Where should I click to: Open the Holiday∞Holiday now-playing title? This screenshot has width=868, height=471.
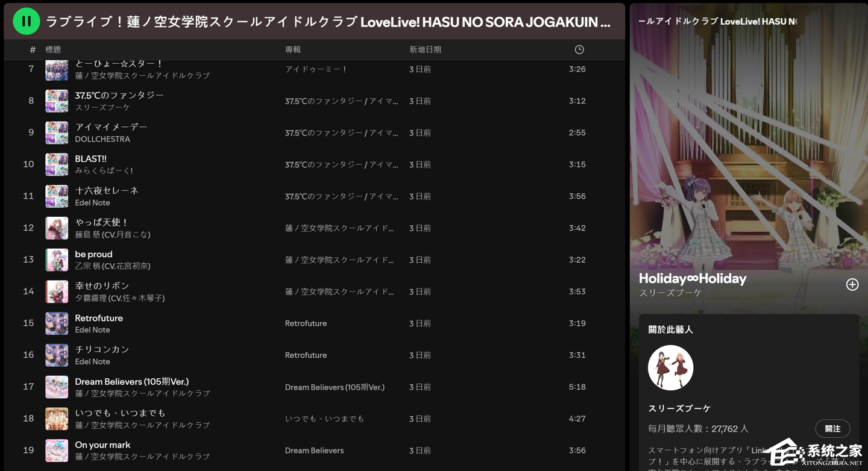coord(693,279)
